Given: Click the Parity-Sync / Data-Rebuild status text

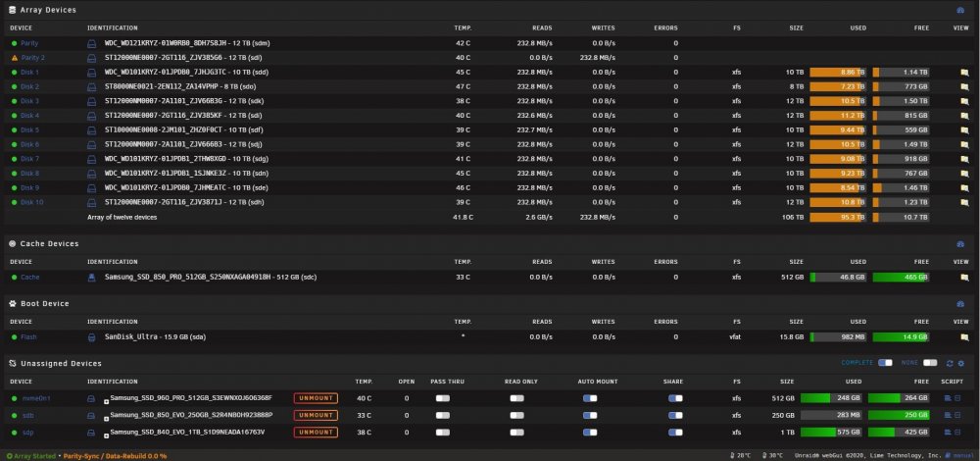Looking at the screenshot, I should [115, 456].
